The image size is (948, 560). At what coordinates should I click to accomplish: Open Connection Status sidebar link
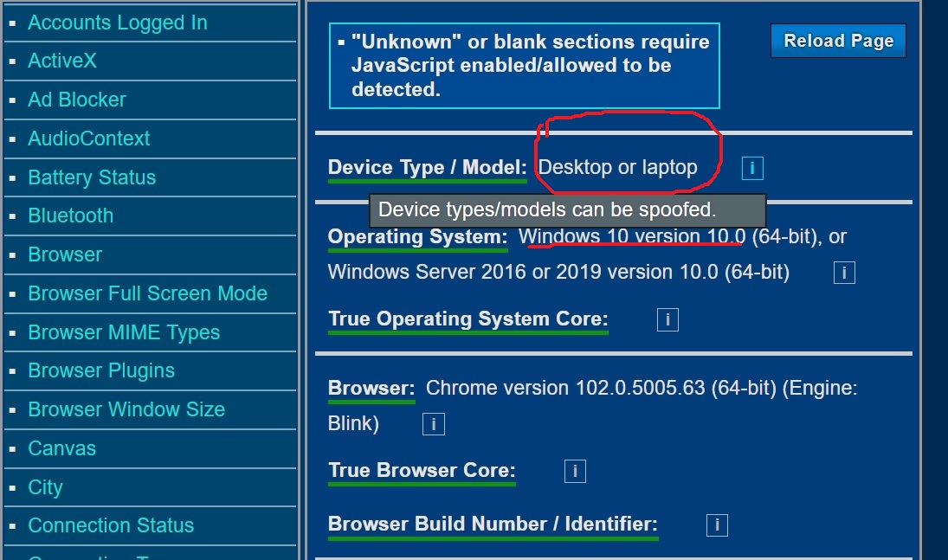click(111, 525)
